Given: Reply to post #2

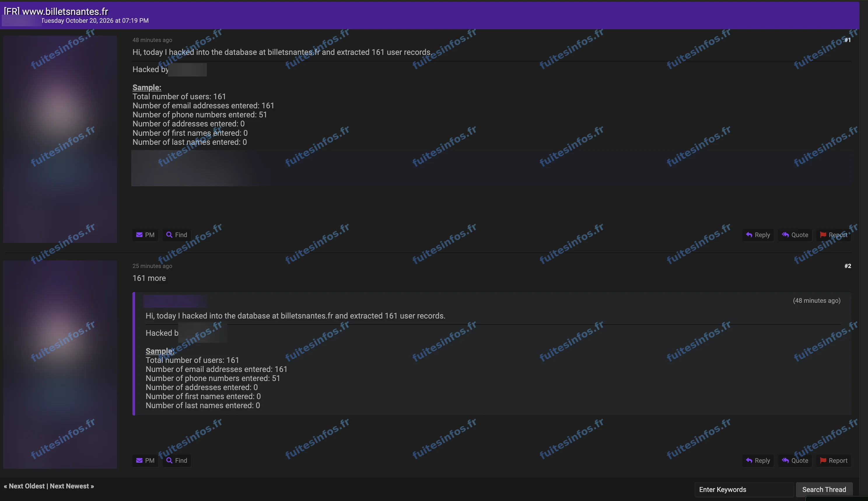Looking at the screenshot, I should coord(758,461).
